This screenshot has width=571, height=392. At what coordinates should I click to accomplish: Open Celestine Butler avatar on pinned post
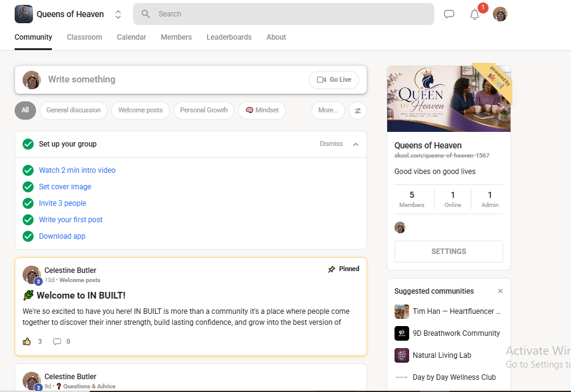point(31,274)
